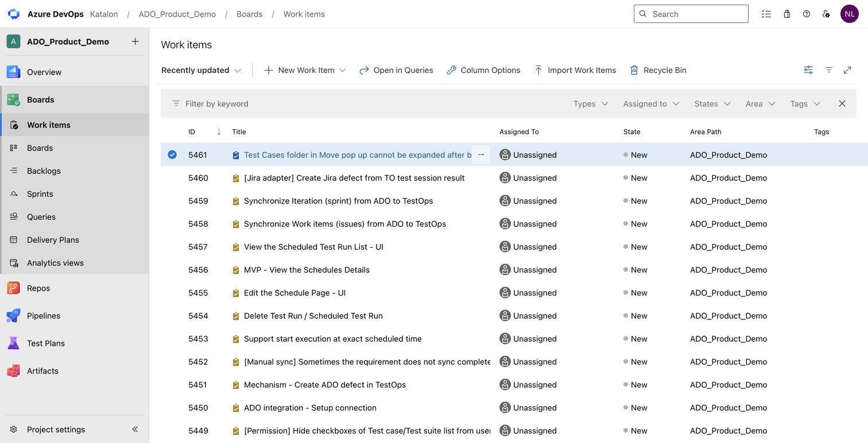Click Open in Queries button
868x443 pixels.
(x=396, y=70)
